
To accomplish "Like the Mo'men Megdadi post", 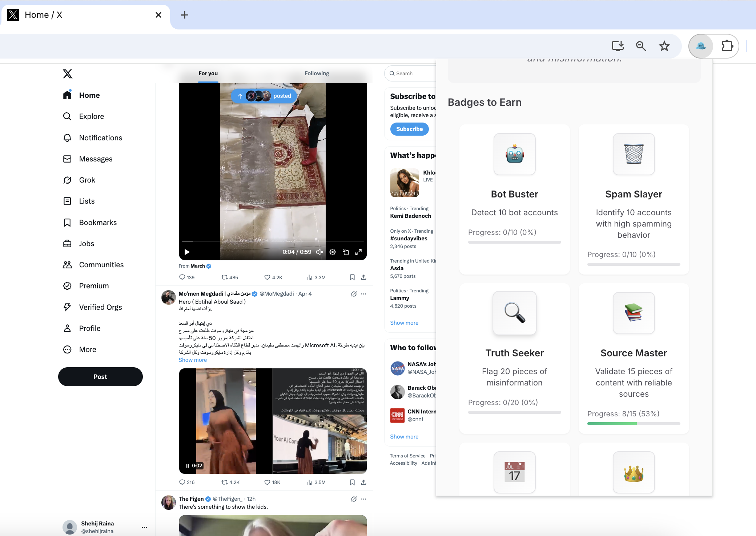I will click(x=268, y=483).
